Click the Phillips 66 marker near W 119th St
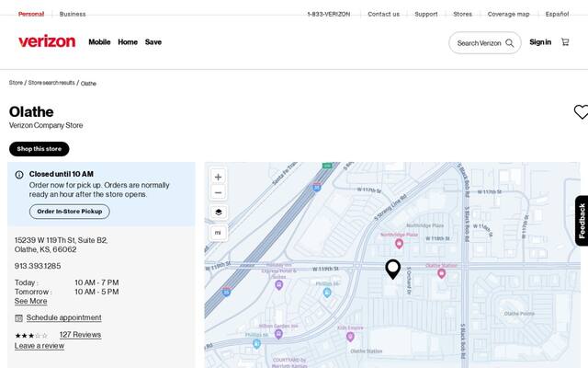 pyautogui.click(x=327, y=293)
